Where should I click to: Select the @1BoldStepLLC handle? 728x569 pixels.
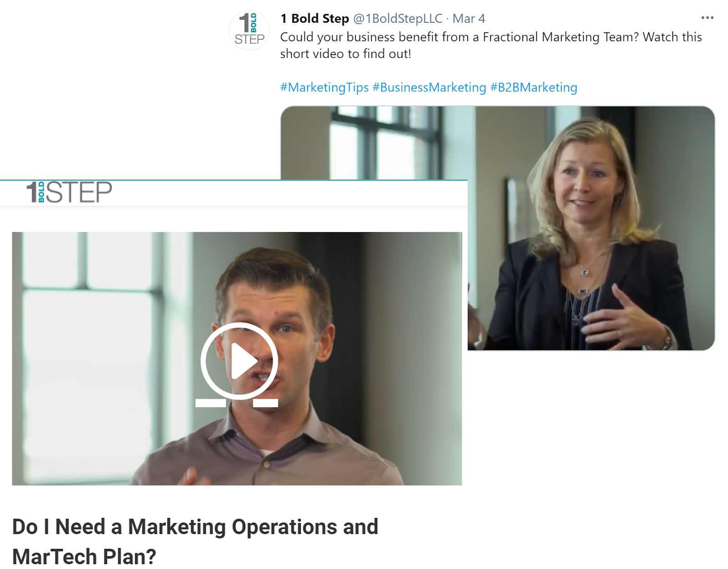[398, 19]
